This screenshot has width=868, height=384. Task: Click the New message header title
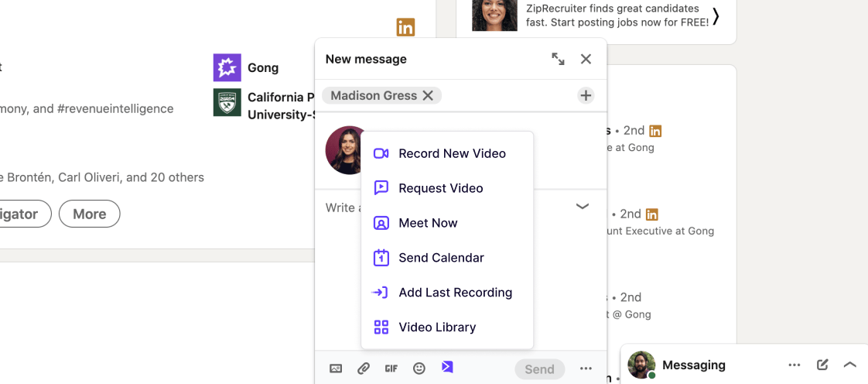click(366, 60)
